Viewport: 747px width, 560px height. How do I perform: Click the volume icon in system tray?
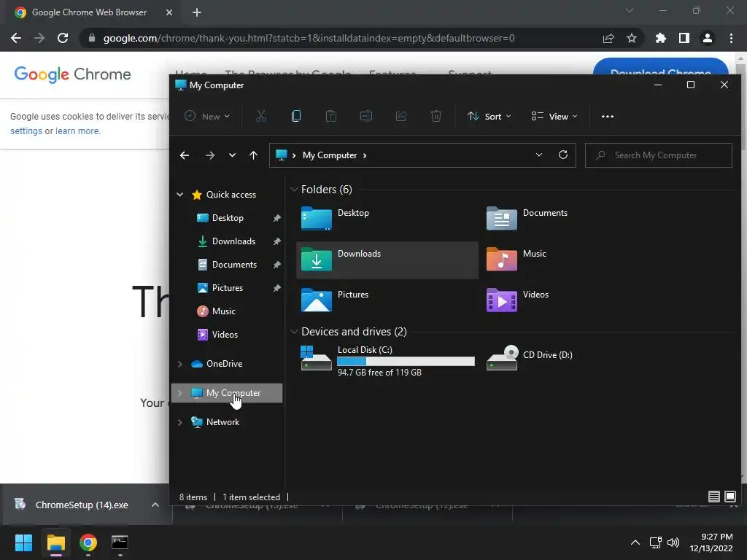(673, 542)
